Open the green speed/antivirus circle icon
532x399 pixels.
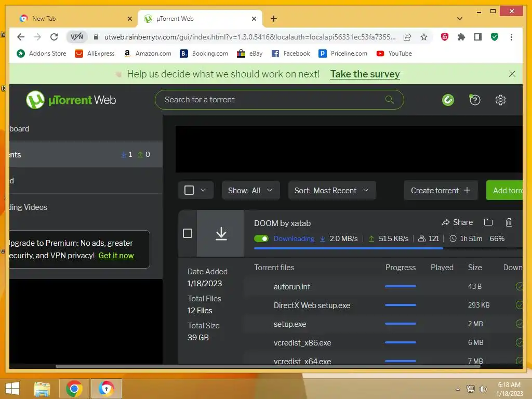[448, 100]
